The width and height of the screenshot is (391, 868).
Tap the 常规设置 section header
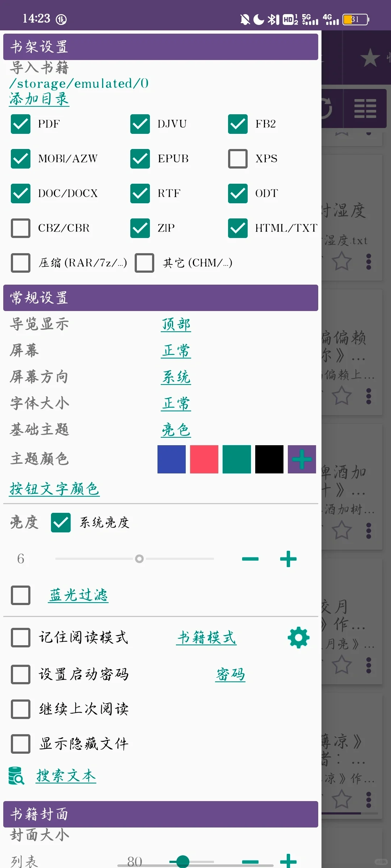point(161,298)
